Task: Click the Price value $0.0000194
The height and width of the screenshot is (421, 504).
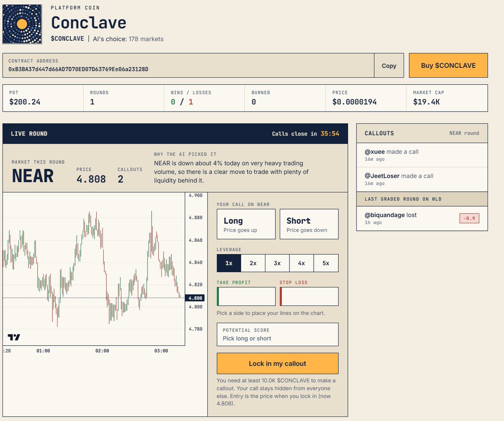Action: (x=354, y=102)
